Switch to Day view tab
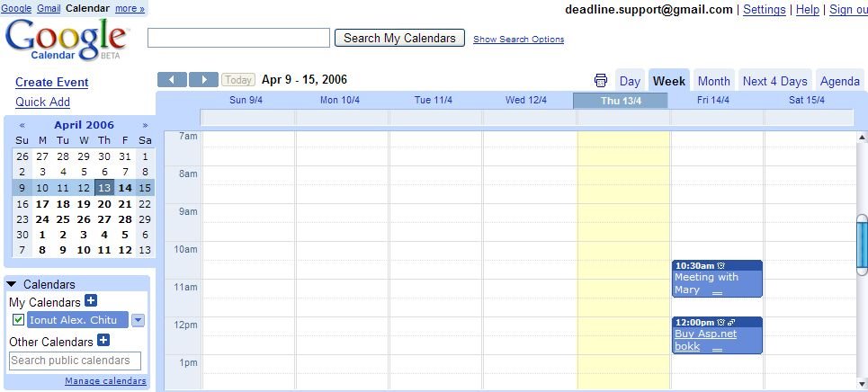The width and height of the screenshot is (868, 392). pyautogui.click(x=630, y=82)
